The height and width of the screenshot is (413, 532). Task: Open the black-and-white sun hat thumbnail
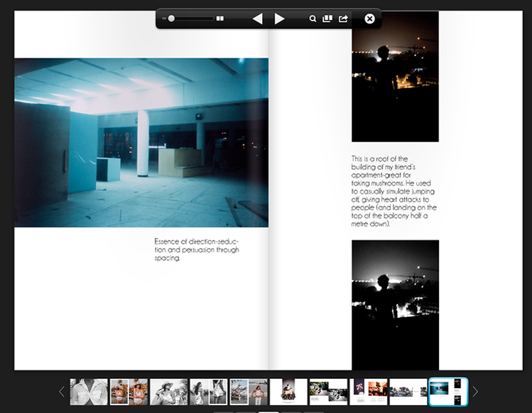(x=168, y=392)
